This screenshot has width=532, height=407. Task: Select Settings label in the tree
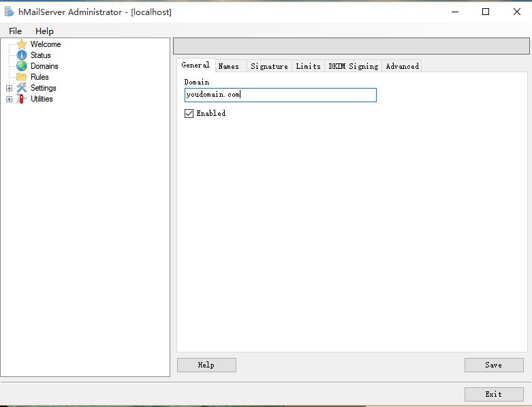click(44, 88)
